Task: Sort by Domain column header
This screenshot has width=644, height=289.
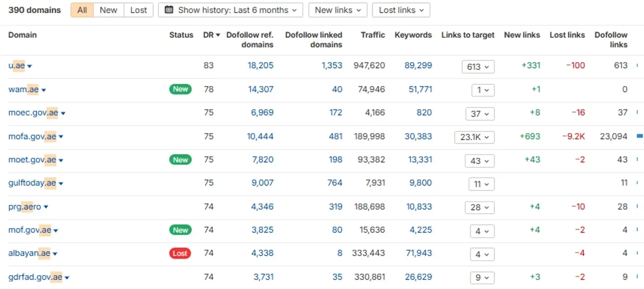Action: (x=22, y=35)
